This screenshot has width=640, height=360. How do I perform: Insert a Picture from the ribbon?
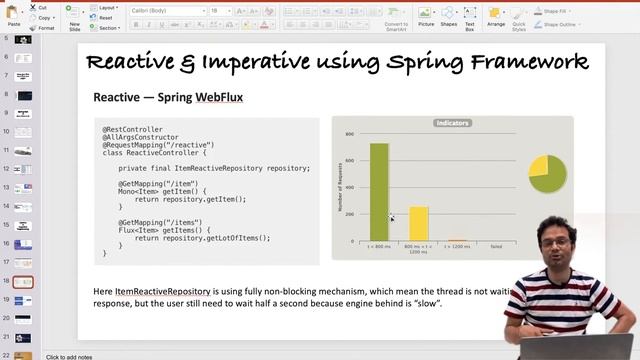(424, 13)
